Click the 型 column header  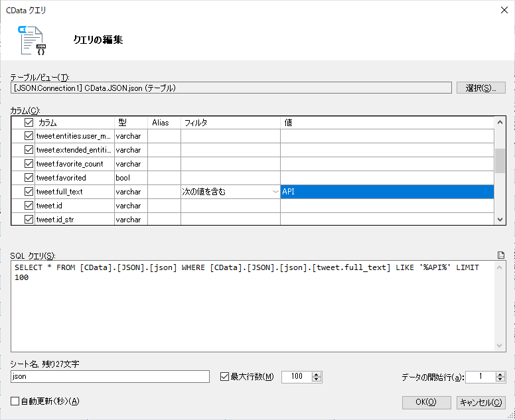[x=131, y=123]
